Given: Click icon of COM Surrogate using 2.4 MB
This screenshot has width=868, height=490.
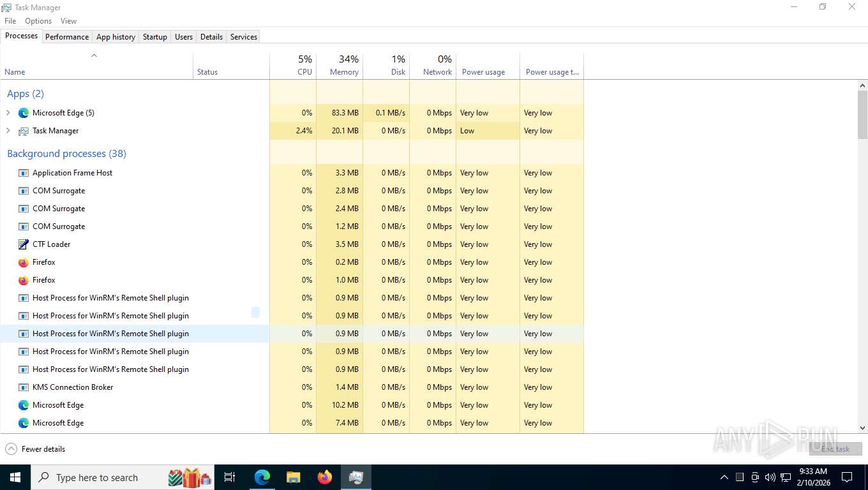Looking at the screenshot, I should point(24,209).
